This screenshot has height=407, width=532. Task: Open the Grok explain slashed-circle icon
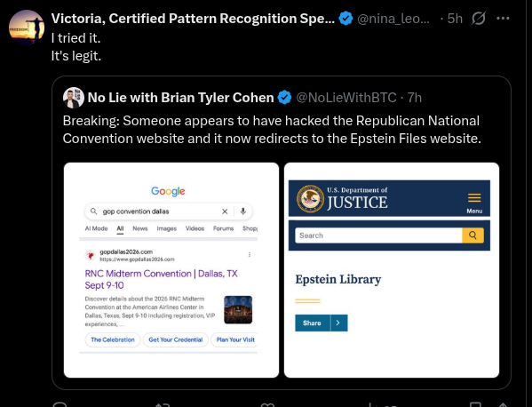coord(479,19)
